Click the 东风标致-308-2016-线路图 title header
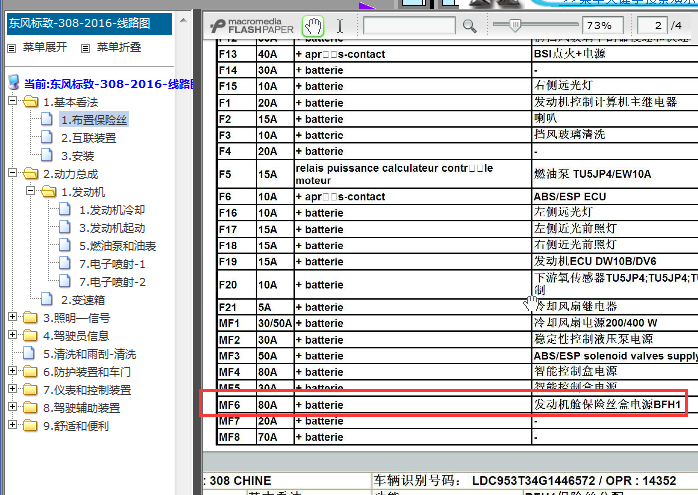The height and width of the screenshot is (495, 698). 89,24
